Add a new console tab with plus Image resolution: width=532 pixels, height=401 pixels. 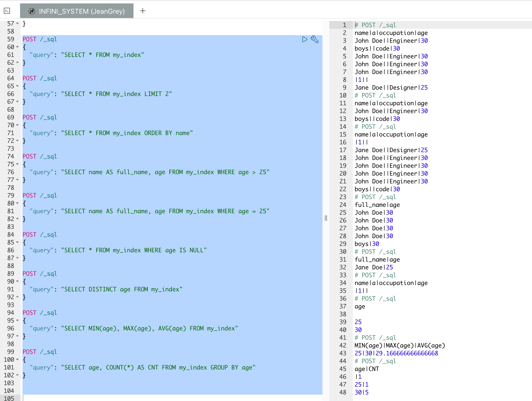(143, 11)
